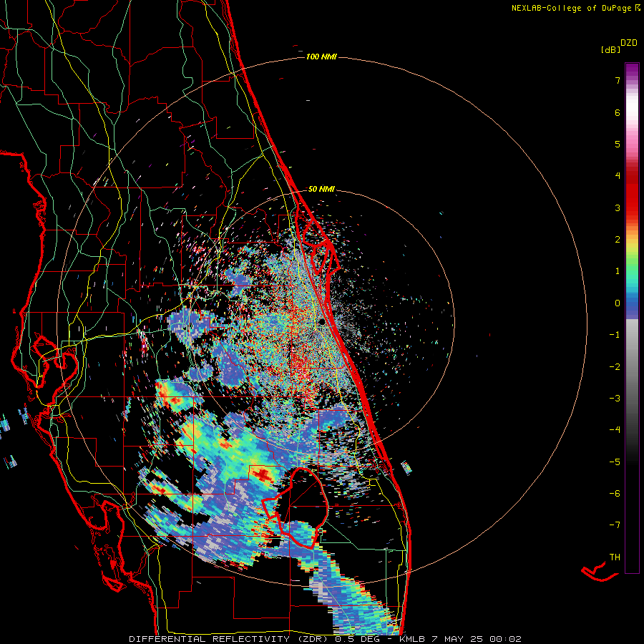Select the 5 value on color scale
This screenshot has width=644, height=644.
click(618, 144)
